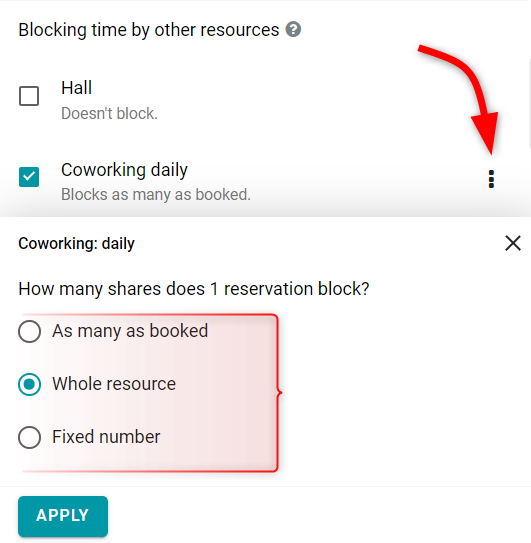This screenshot has height=543, width=531.
Task: Click the 'Coworking: daily' panel title
Action: pos(76,243)
